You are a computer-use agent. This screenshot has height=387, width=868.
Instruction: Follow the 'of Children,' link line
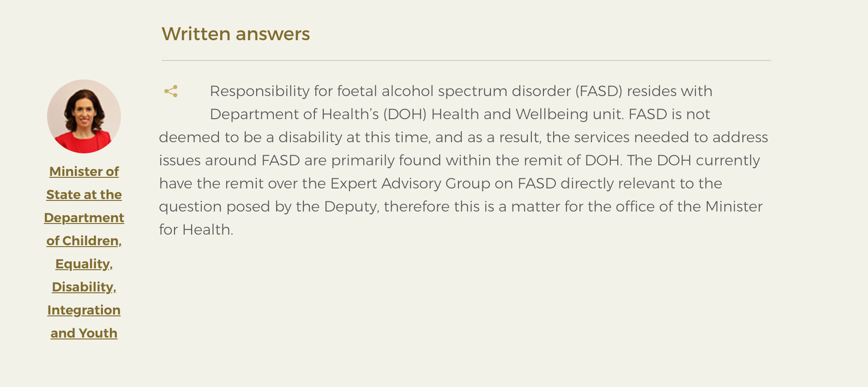tap(84, 241)
